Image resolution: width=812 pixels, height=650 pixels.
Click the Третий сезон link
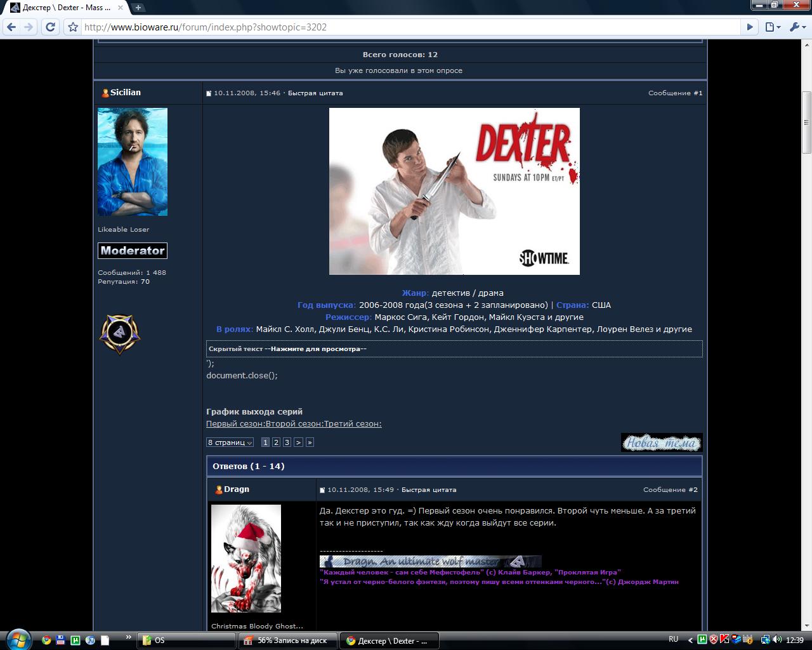353,424
